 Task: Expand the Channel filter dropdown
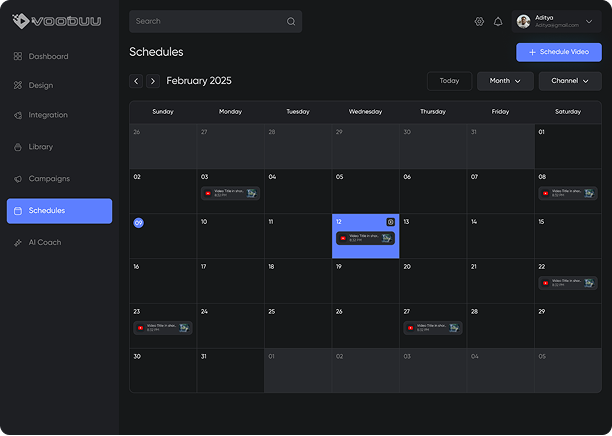570,81
